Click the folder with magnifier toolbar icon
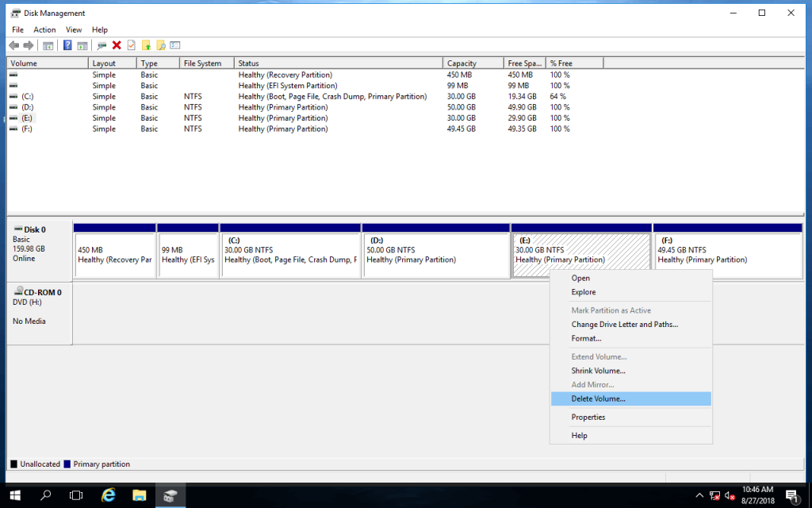Image resolution: width=812 pixels, height=508 pixels. click(161, 45)
